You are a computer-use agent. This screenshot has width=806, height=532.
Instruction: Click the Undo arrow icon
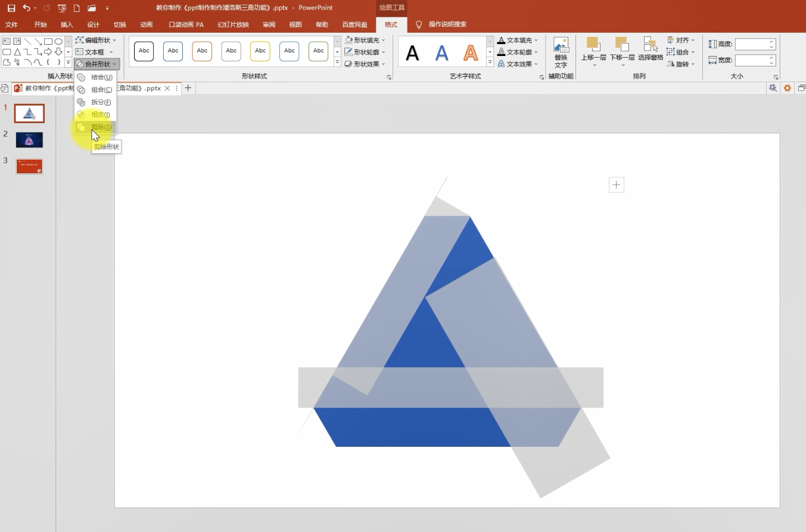point(26,8)
